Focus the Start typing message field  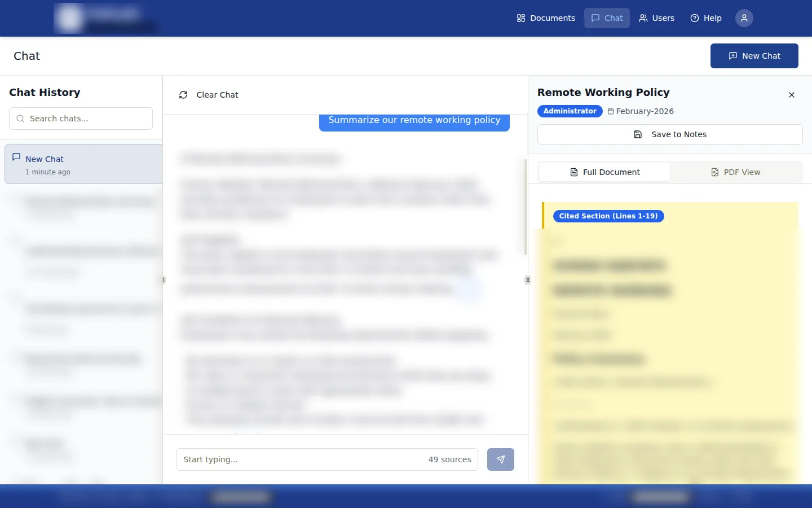[x=327, y=459]
